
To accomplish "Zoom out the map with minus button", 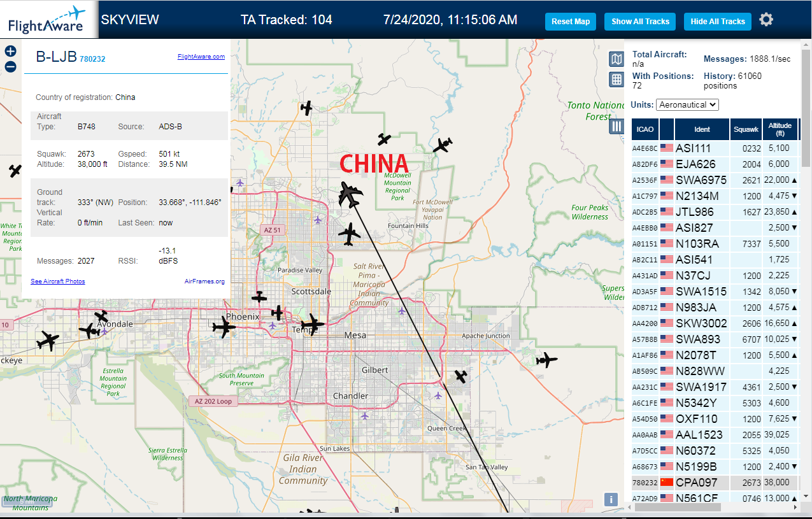I will pyautogui.click(x=10, y=67).
